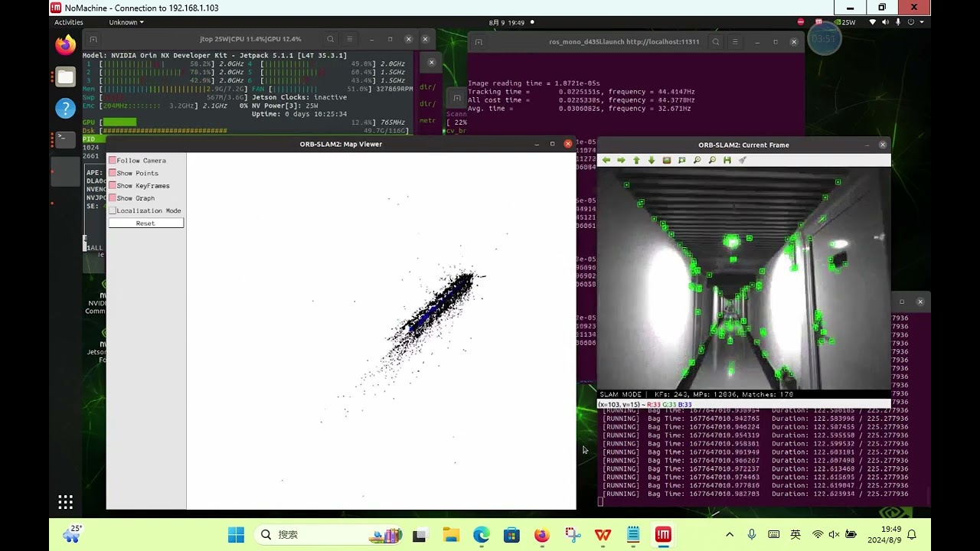Toggle the Follow Camera checkbox
This screenshot has width=980, height=551.
pyautogui.click(x=113, y=161)
